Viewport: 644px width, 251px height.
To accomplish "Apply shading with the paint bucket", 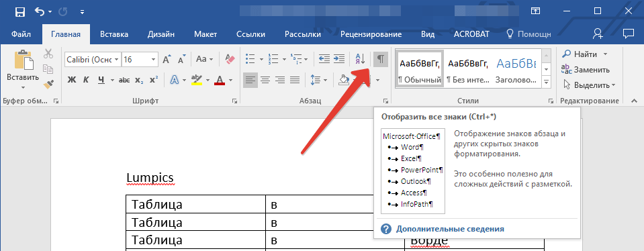I will tap(343, 80).
